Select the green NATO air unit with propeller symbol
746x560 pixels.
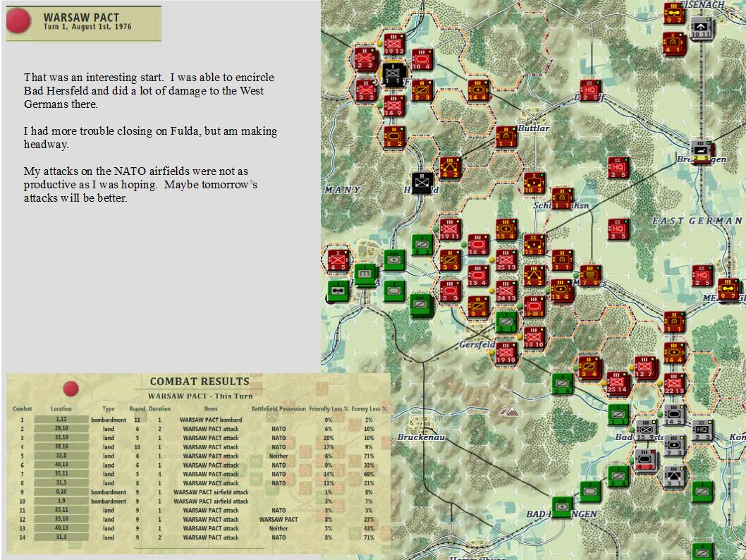(338, 291)
